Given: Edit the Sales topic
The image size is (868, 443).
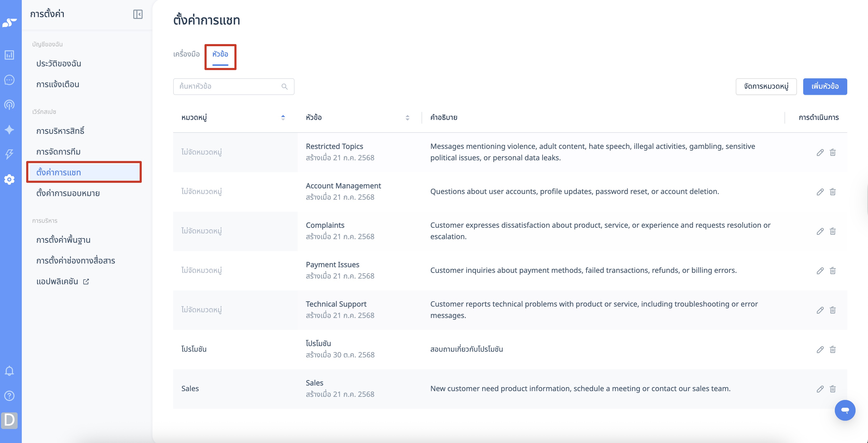Looking at the screenshot, I should point(820,389).
